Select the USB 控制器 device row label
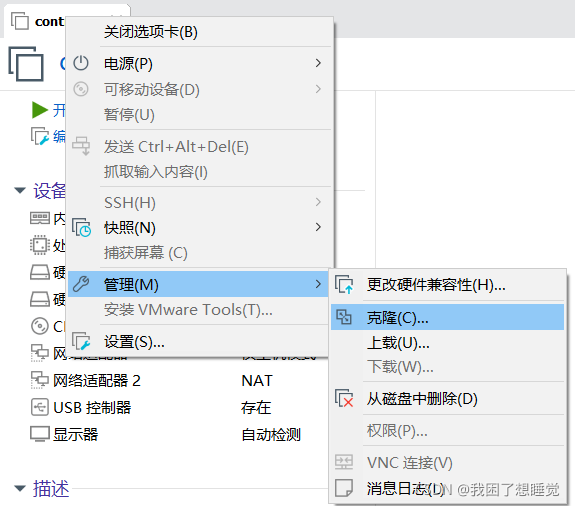 click(92, 407)
